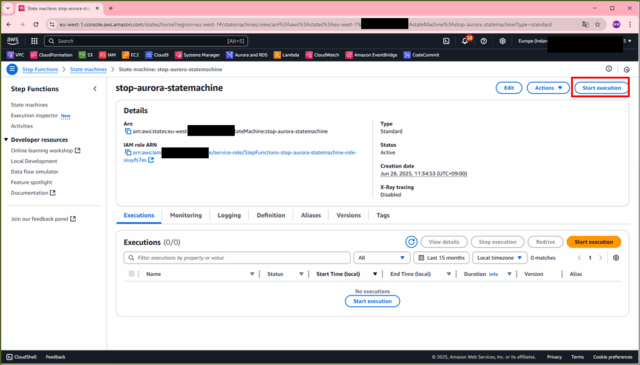Click the orange Start execution button
Viewport: 640px width, 365px height.
(x=594, y=242)
